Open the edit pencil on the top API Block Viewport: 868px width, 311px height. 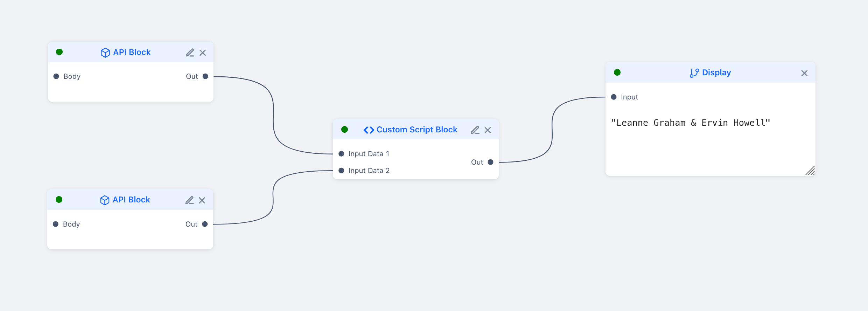(190, 52)
